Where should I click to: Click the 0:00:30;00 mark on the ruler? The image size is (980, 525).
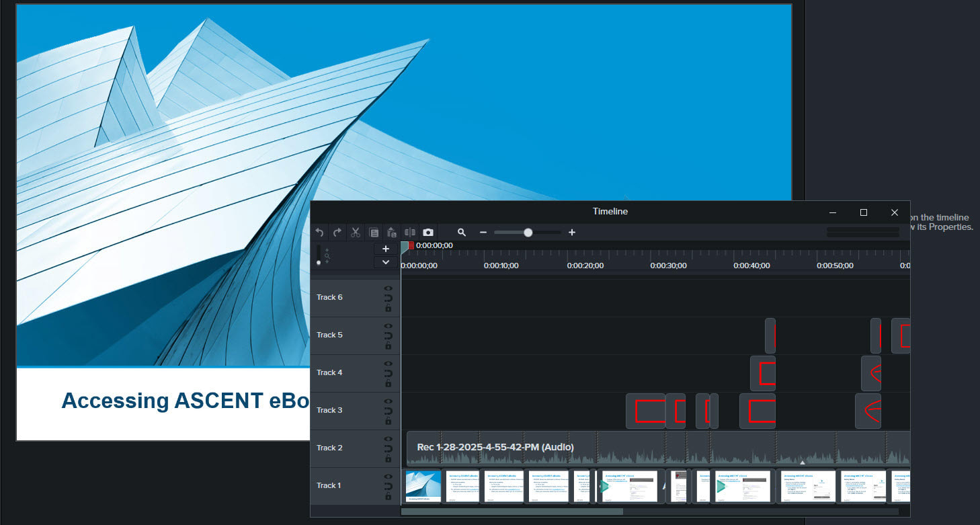(668, 266)
